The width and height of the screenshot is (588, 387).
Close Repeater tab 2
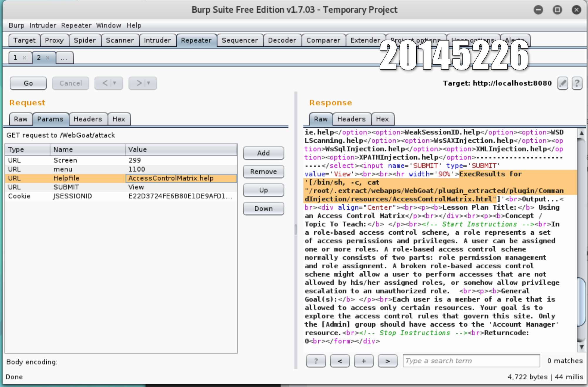coord(48,58)
